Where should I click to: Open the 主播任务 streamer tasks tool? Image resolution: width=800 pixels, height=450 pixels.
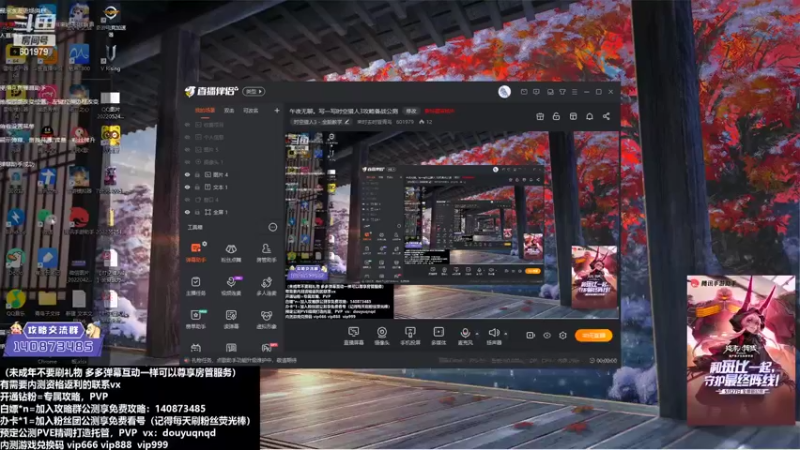pos(195,286)
